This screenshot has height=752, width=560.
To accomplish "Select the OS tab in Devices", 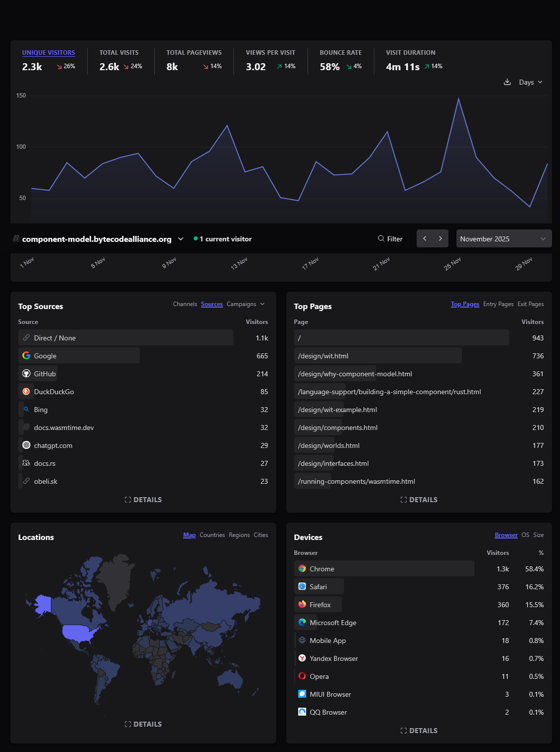I will 525,535.
